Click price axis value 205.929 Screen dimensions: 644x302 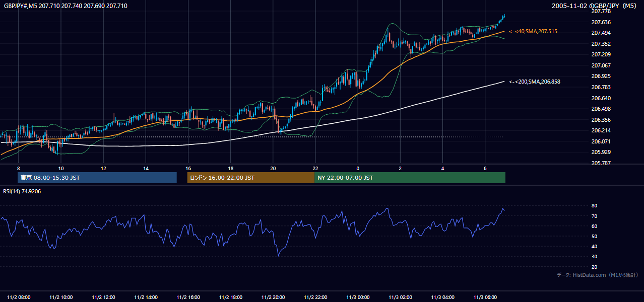pyautogui.click(x=601, y=152)
